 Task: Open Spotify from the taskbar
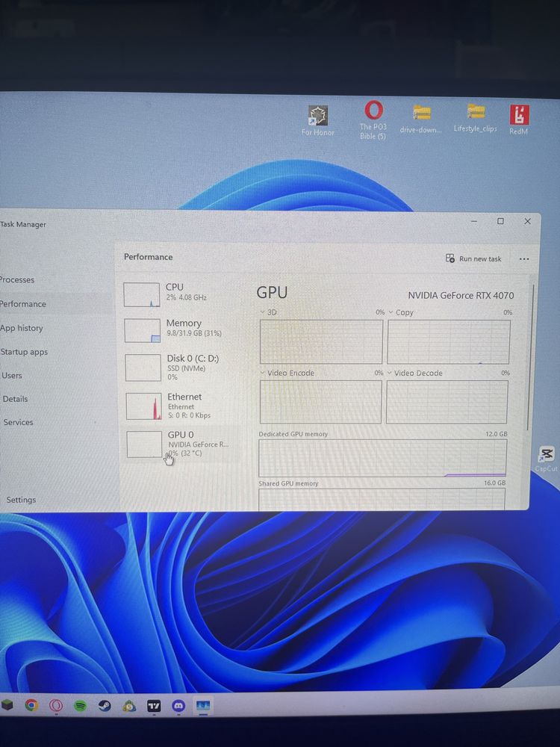coord(80,706)
